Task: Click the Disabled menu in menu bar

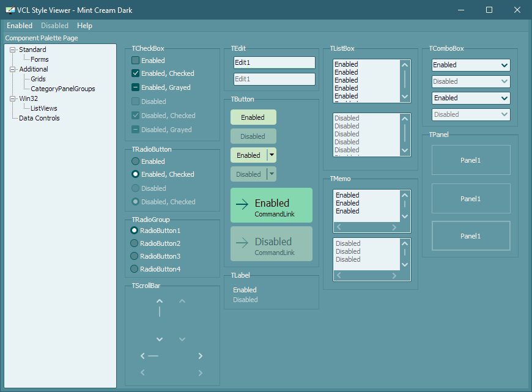Action: 54,26
